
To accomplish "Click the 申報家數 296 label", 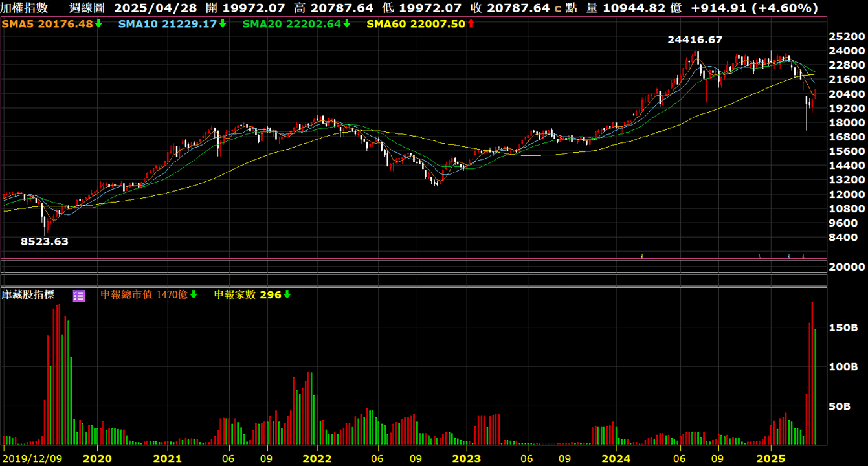I will (x=248, y=295).
